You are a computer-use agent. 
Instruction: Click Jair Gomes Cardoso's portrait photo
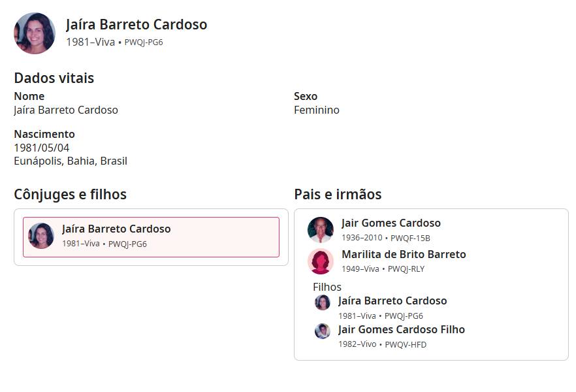[x=320, y=229]
